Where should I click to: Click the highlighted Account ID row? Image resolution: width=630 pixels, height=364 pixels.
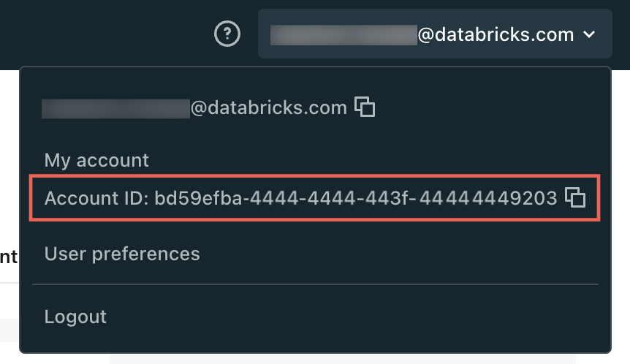[x=314, y=197]
